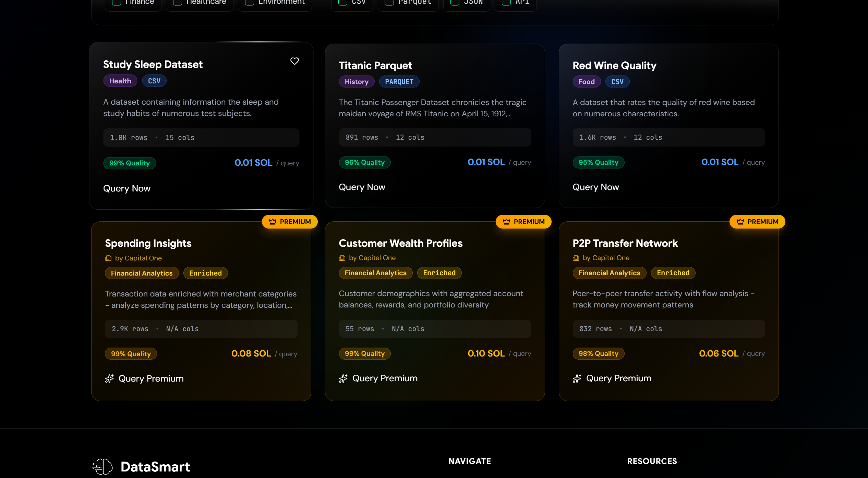Screen dimensions: 868x478
Task: Click by Capital One link on P2P card
Action: point(606,258)
